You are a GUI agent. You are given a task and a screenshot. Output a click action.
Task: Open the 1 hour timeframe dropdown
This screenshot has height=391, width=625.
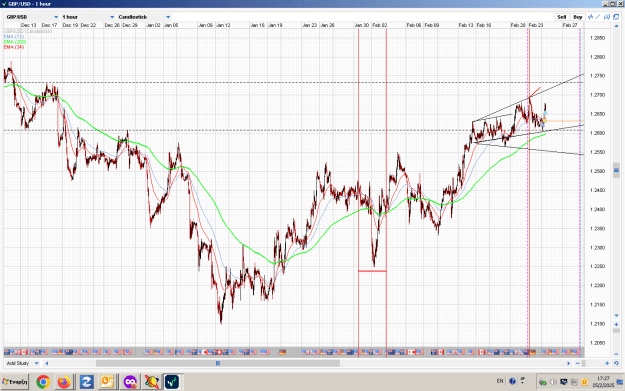[88, 17]
